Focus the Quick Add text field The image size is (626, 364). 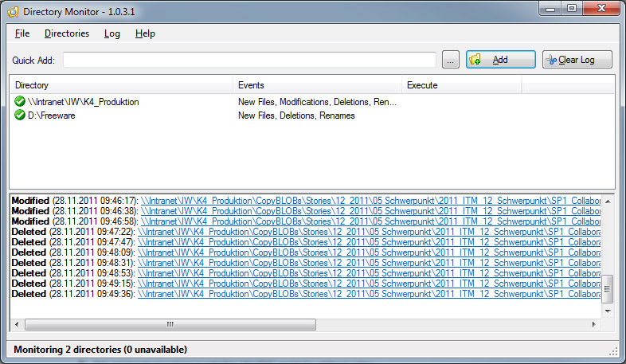pyautogui.click(x=248, y=60)
